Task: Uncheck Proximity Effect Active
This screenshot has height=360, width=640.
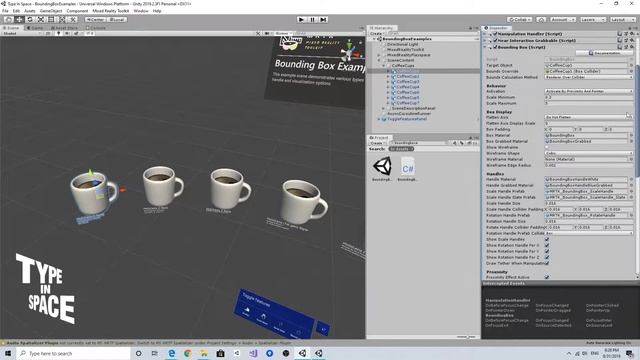Action: coord(547,277)
